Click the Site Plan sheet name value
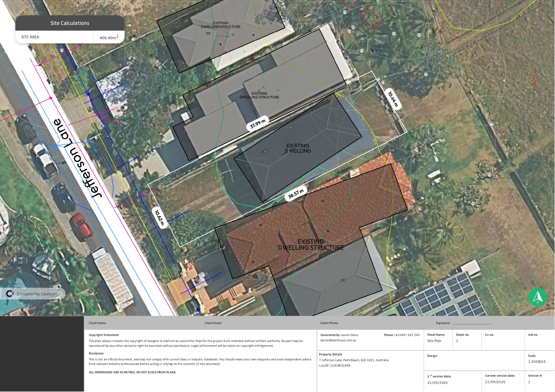 pyautogui.click(x=434, y=341)
